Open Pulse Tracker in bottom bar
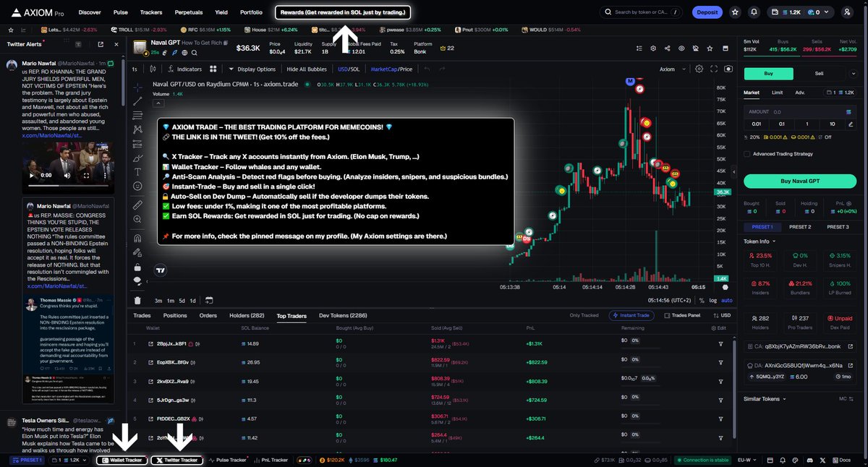Image resolution: width=868 pixels, height=467 pixels. point(228,460)
